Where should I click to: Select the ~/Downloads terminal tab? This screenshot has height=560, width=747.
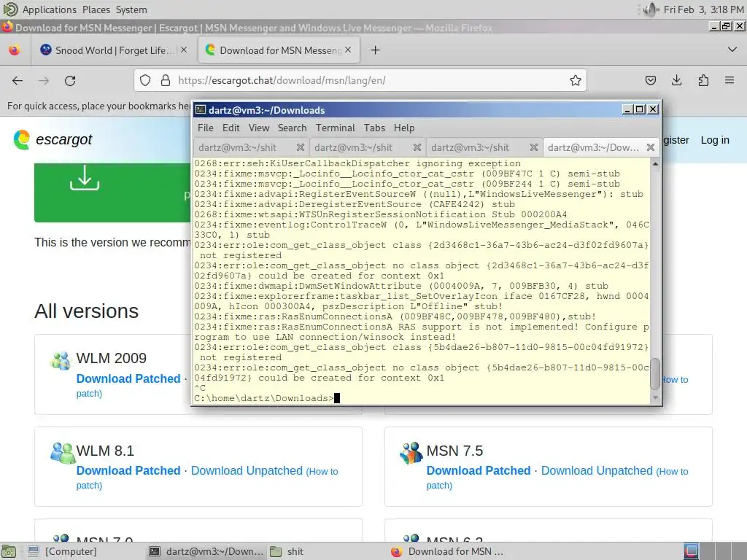pos(601,147)
